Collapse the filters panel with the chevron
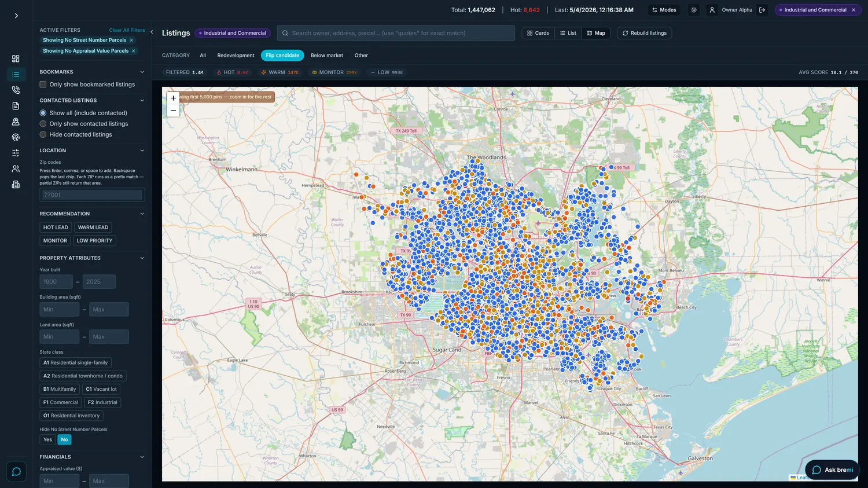The image size is (868, 488). click(152, 32)
